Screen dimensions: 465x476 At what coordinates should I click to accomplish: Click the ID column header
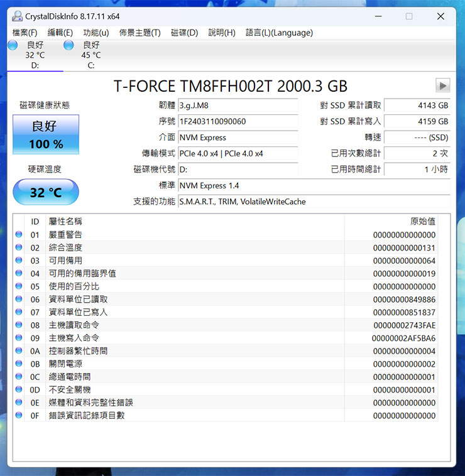coord(35,221)
